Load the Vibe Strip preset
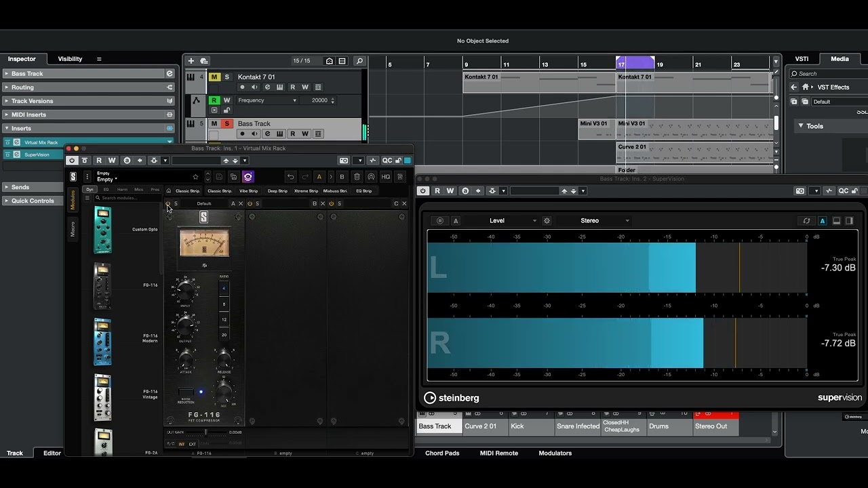The height and width of the screenshot is (488, 868). pyautogui.click(x=248, y=191)
